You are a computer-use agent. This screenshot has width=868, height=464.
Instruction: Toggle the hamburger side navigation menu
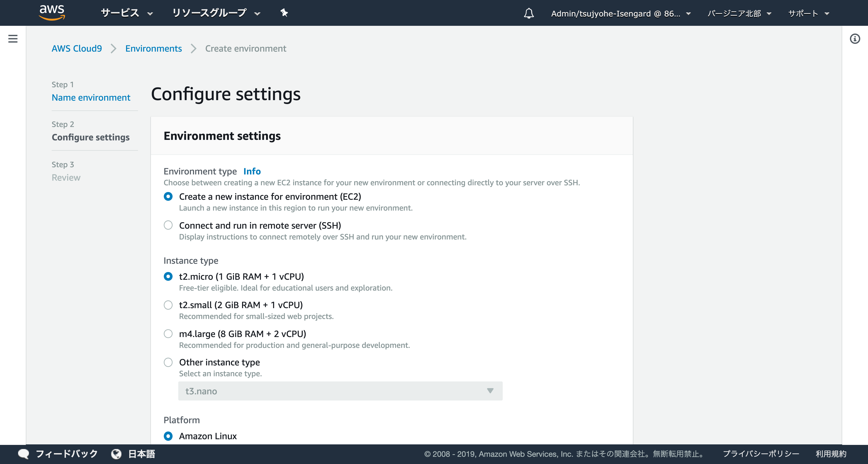click(x=13, y=39)
